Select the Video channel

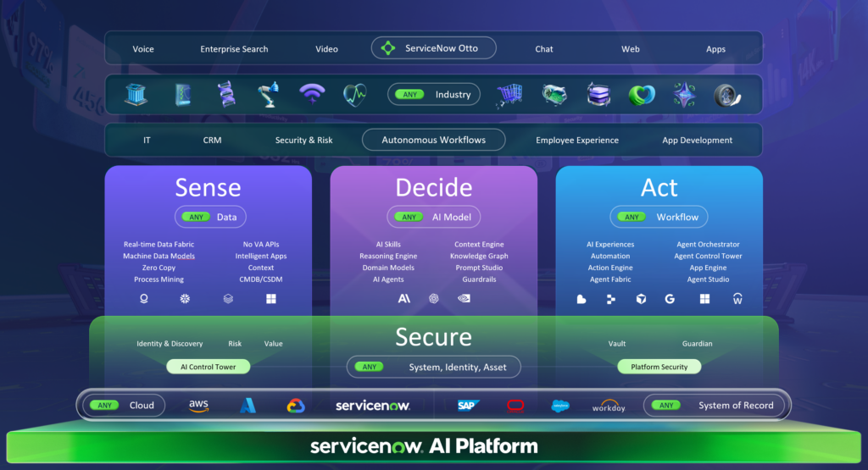click(326, 48)
